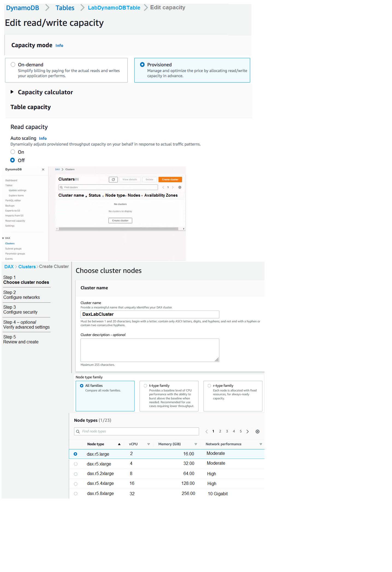Go to next page of clusters
Image resolution: width=392 pixels, height=572 pixels.
point(173,187)
